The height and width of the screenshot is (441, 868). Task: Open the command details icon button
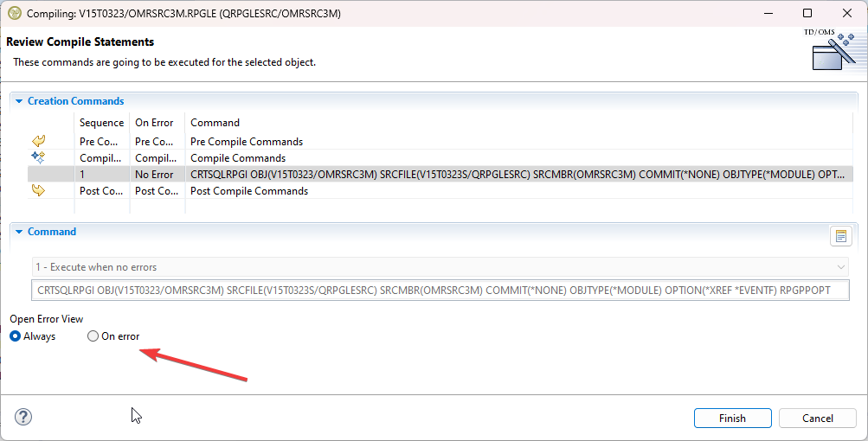click(840, 236)
